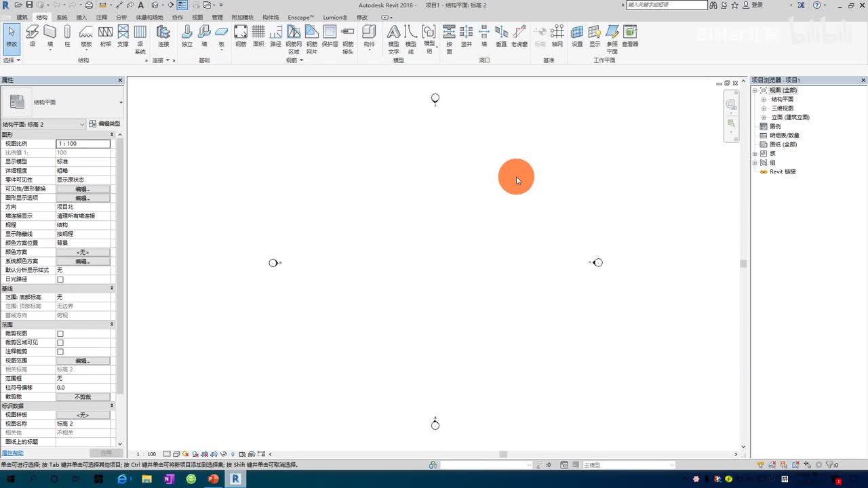Select the 竖井 (Shaft) opening tool

click(467, 35)
